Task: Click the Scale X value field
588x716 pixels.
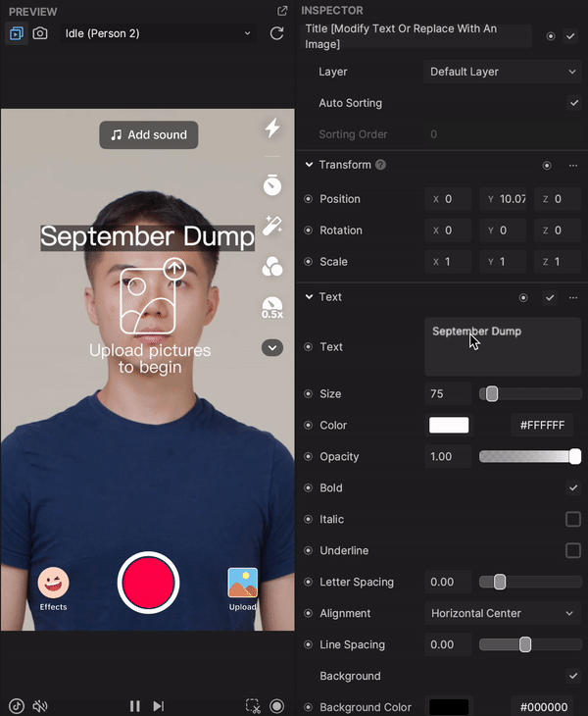Action: click(448, 262)
